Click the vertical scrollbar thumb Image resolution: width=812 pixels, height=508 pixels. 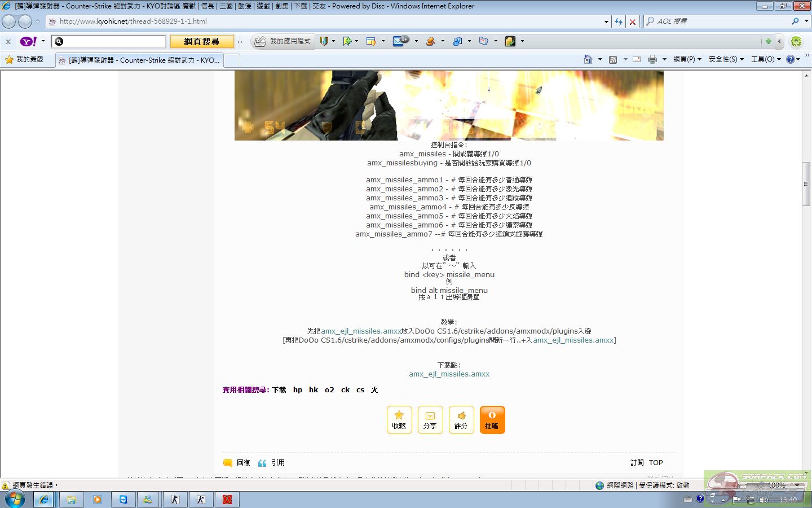click(806, 184)
